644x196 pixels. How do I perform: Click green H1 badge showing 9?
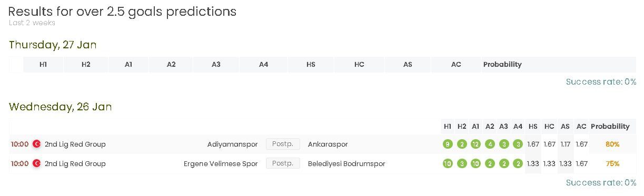tap(448, 144)
